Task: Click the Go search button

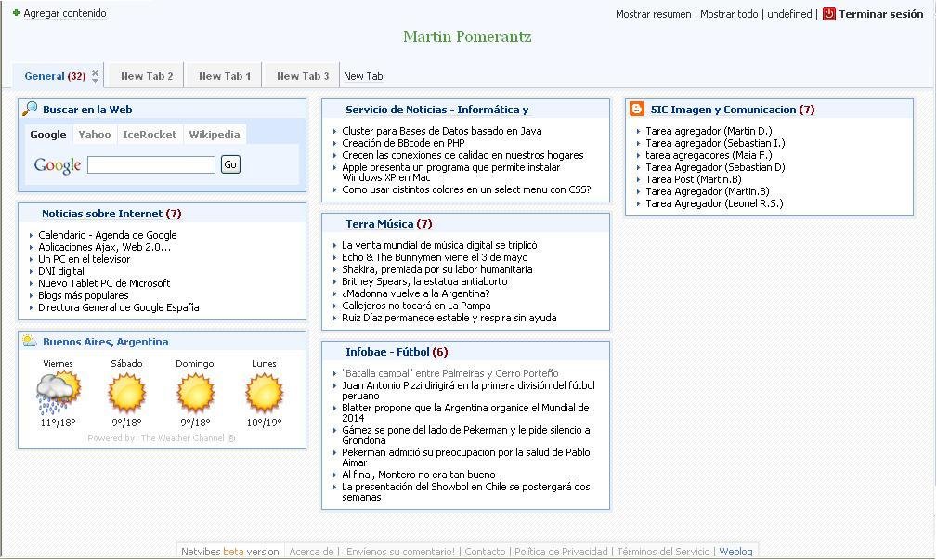Action: coord(230,164)
